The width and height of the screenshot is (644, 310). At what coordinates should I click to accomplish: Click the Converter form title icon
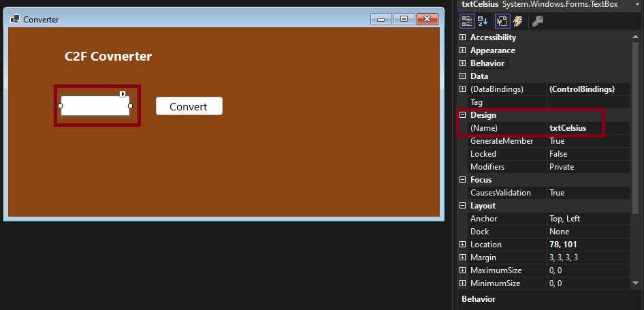pos(15,19)
